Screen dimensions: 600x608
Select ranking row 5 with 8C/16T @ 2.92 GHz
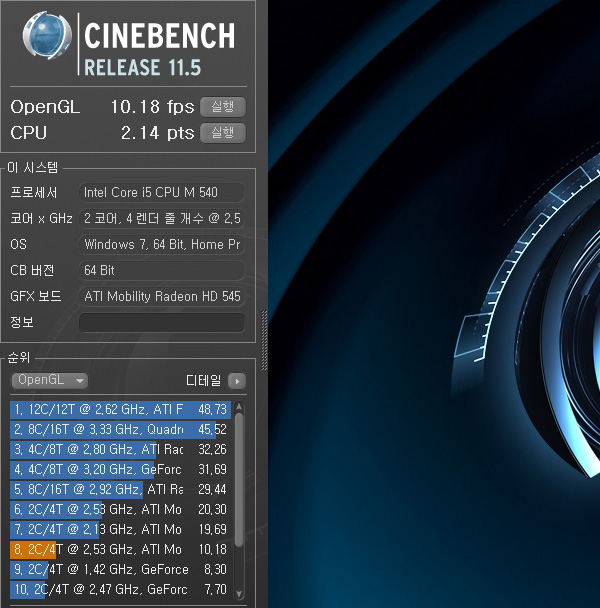click(121, 489)
